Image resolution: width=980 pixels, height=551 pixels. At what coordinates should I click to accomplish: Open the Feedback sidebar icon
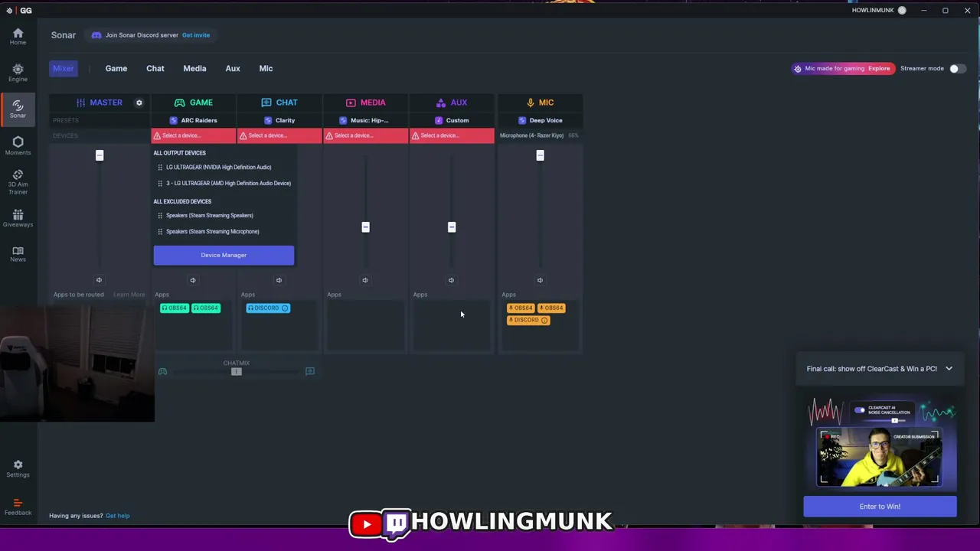coord(18,507)
